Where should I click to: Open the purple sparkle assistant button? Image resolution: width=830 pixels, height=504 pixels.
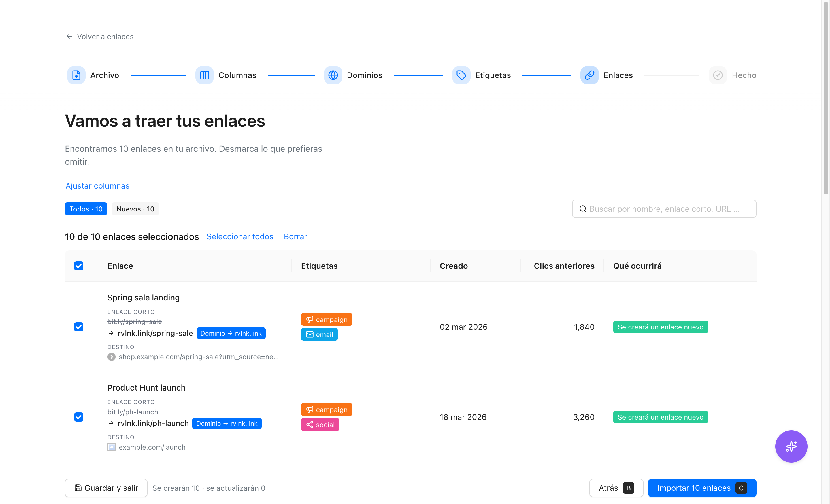(x=791, y=446)
